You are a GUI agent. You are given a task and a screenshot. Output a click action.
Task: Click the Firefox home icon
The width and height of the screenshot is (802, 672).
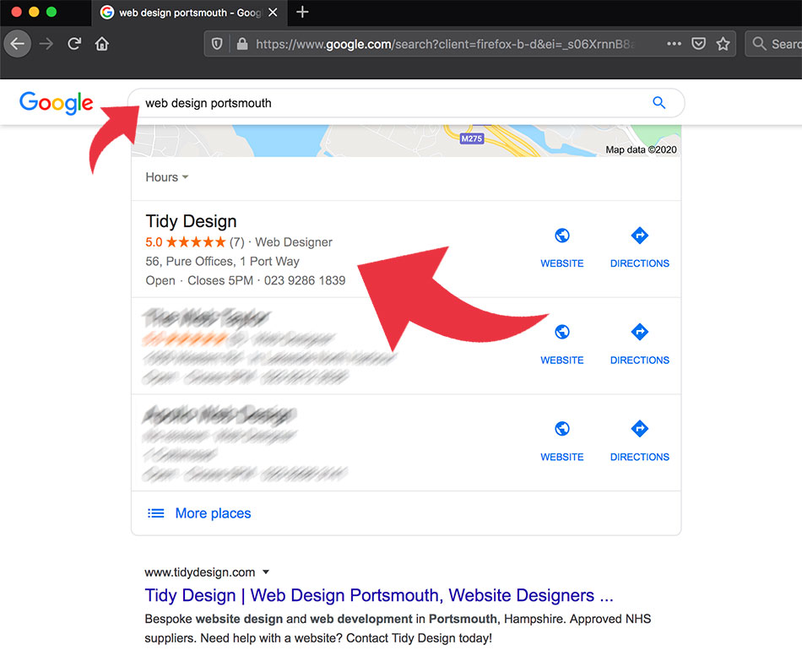point(101,43)
